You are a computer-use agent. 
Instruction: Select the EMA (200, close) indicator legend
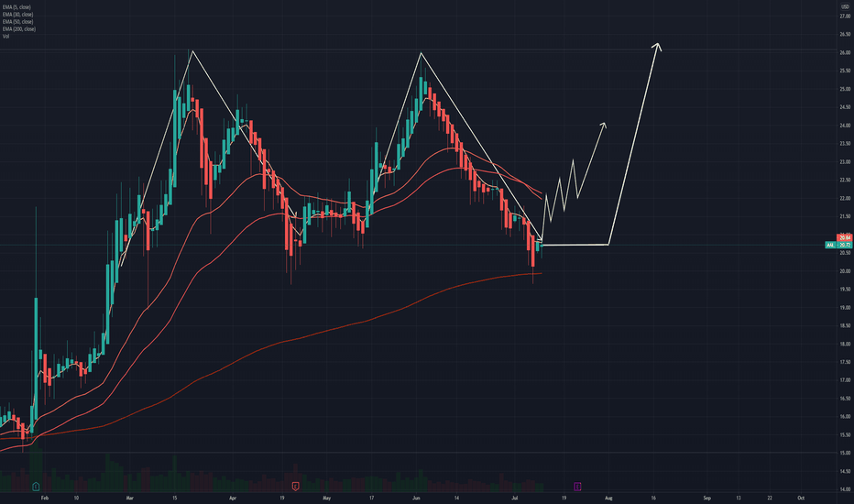tap(19, 29)
